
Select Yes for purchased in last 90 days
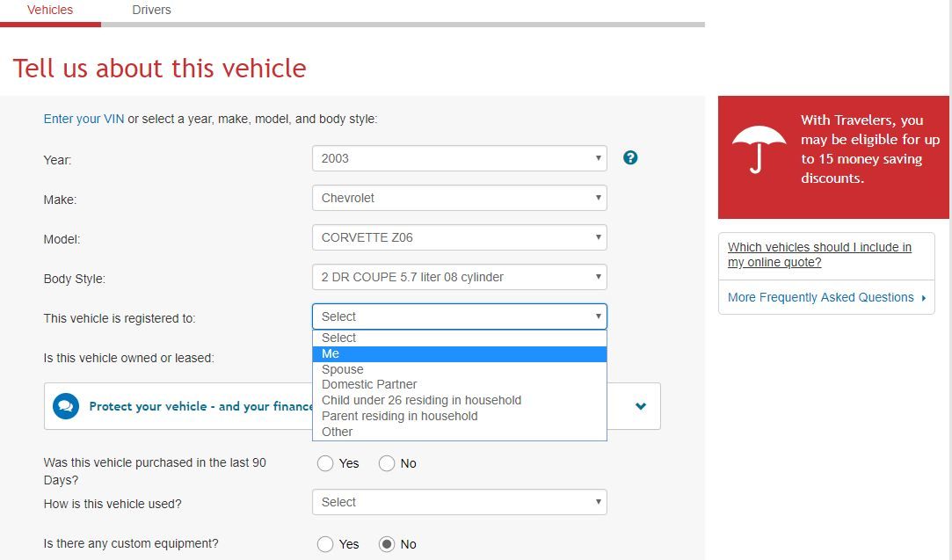pyautogui.click(x=325, y=463)
